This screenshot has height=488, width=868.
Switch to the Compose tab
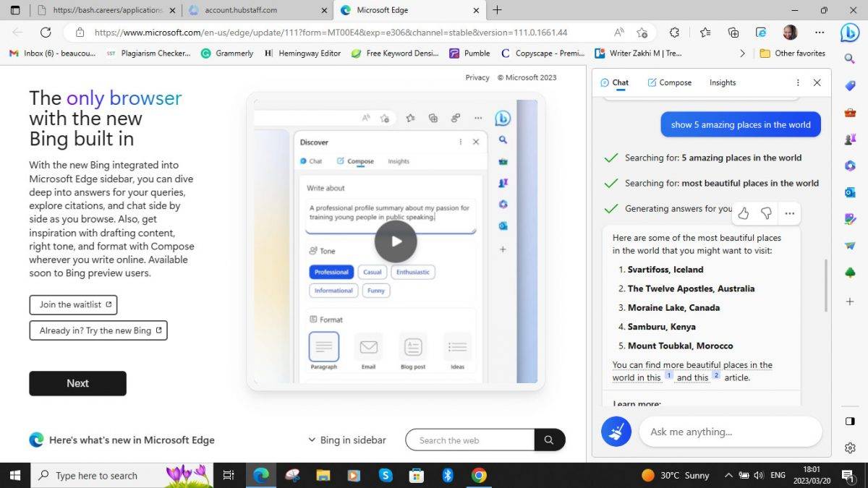click(x=669, y=82)
